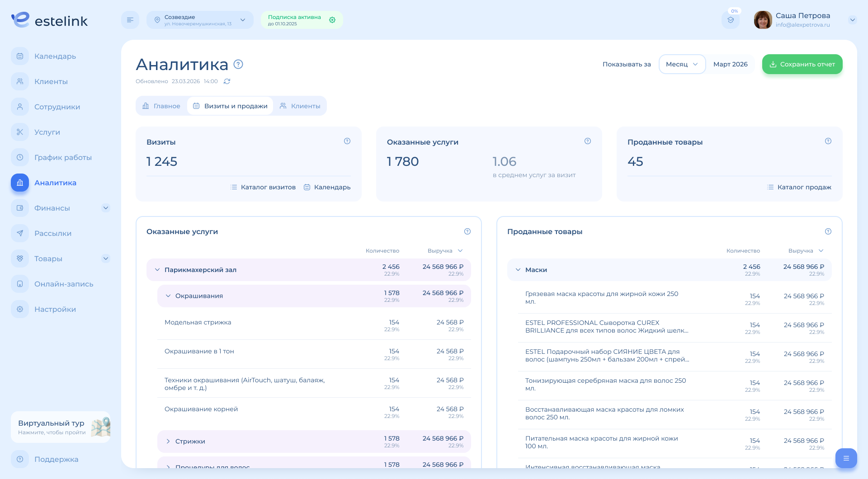Collapse the Парикмахерский зал group
The height and width of the screenshot is (479, 868).
157,270
